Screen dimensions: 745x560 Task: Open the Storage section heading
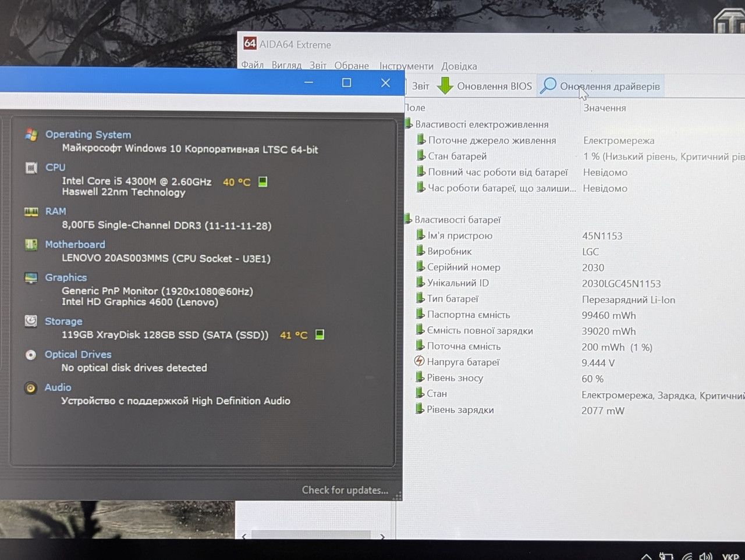(63, 321)
